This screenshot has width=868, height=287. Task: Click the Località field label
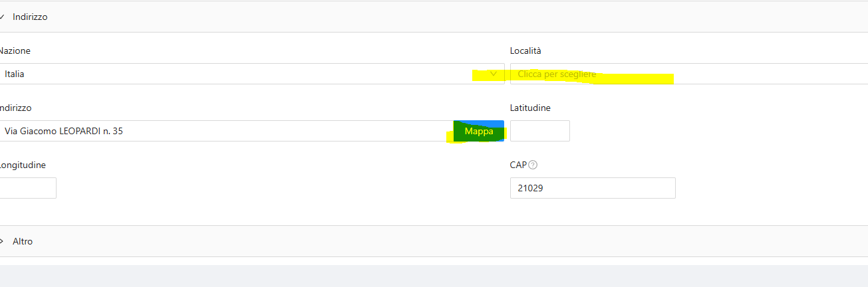click(525, 50)
